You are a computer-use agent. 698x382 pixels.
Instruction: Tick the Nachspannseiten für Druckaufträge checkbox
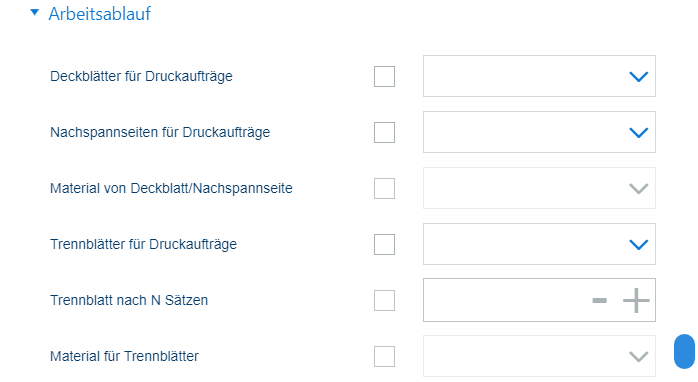pyautogui.click(x=384, y=132)
